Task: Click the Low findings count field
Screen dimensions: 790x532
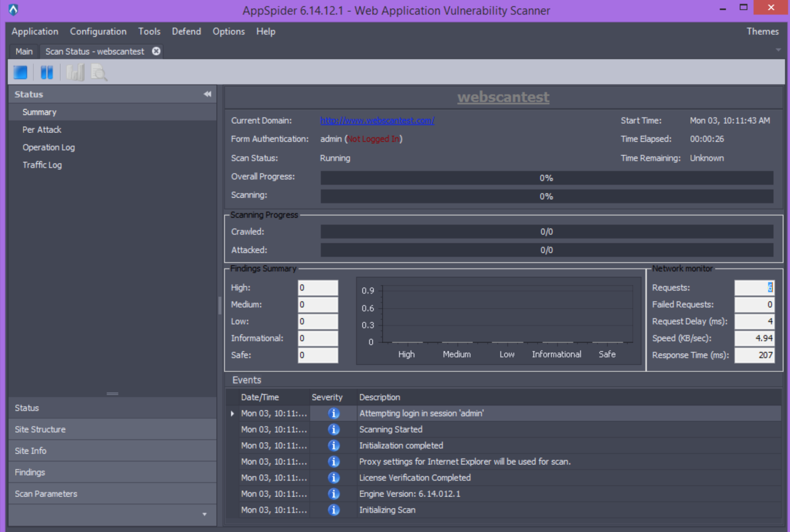Action: click(318, 321)
